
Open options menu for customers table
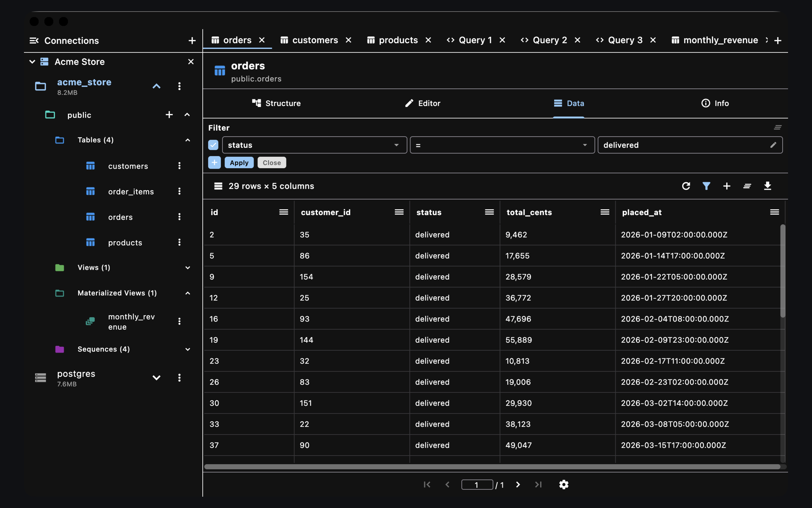pyautogui.click(x=179, y=166)
